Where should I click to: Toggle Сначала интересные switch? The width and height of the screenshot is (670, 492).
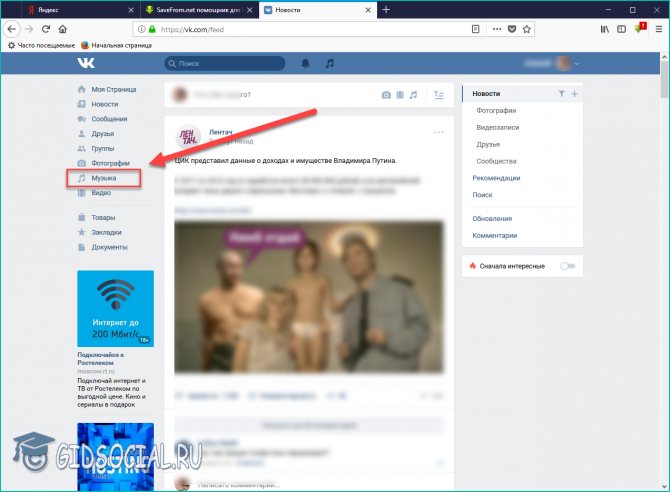click(567, 266)
